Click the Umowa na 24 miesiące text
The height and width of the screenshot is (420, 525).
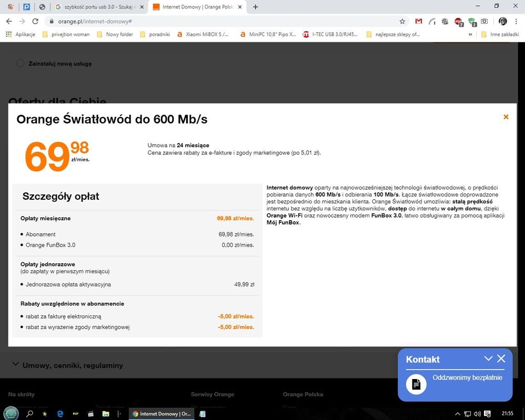(179, 145)
